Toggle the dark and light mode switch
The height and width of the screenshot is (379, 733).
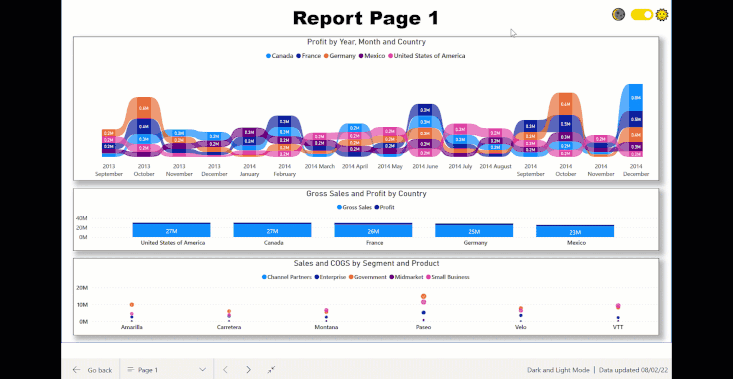click(641, 15)
